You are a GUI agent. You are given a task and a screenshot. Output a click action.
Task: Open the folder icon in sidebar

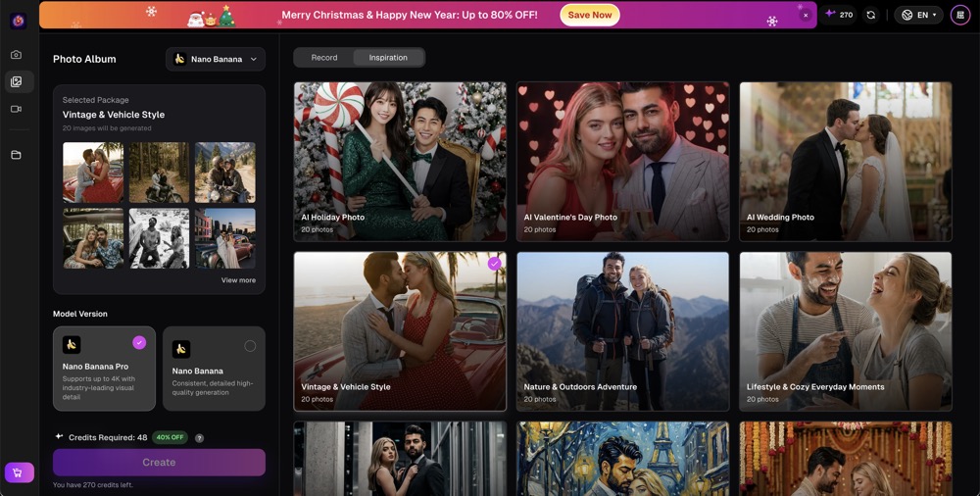(17, 155)
